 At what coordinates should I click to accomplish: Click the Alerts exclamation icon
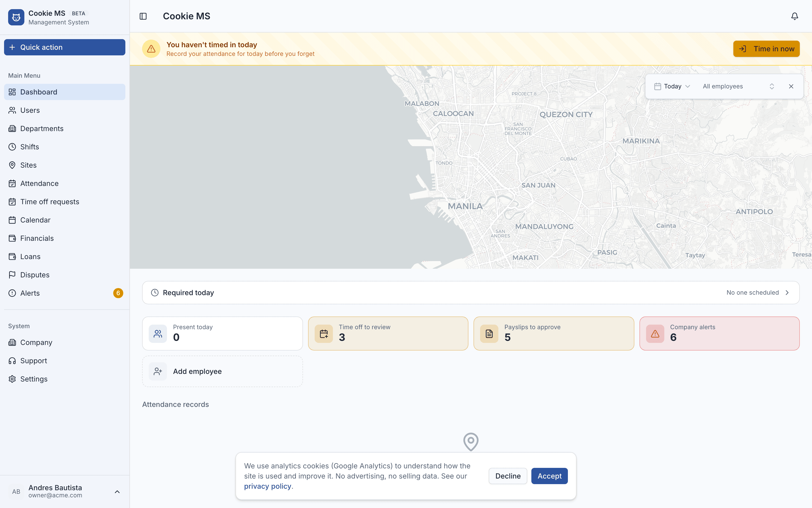[x=12, y=293]
